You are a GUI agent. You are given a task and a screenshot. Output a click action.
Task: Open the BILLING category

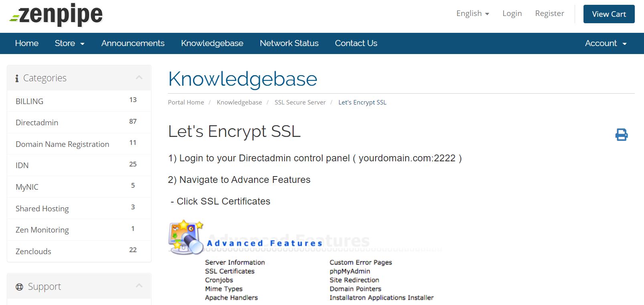tap(79, 101)
